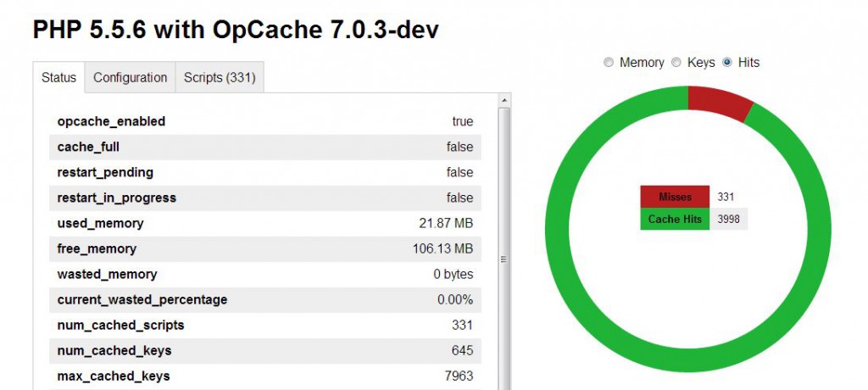868x390 pixels.
Task: Click the green Cache Hits legend swatch
Action: 675,219
